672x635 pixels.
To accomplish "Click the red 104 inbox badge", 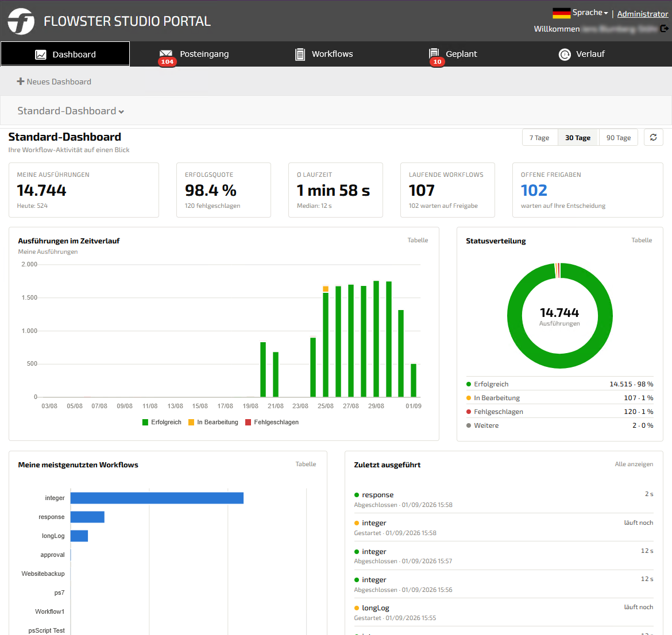I will click(x=167, y=61).
